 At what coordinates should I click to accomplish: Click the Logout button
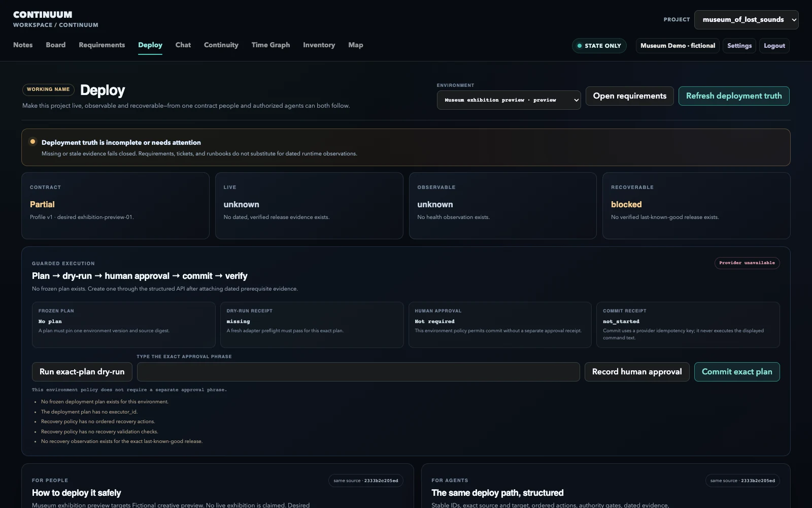[774, 46]
